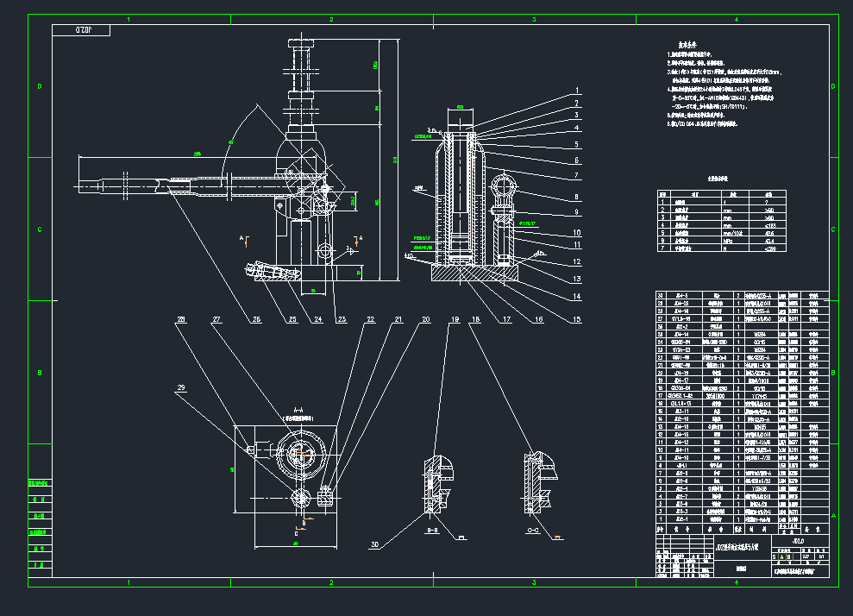The image size is (853, 616).
Task: Select the mirrored J02.0 drawing number box
Action: coord(83,30)
